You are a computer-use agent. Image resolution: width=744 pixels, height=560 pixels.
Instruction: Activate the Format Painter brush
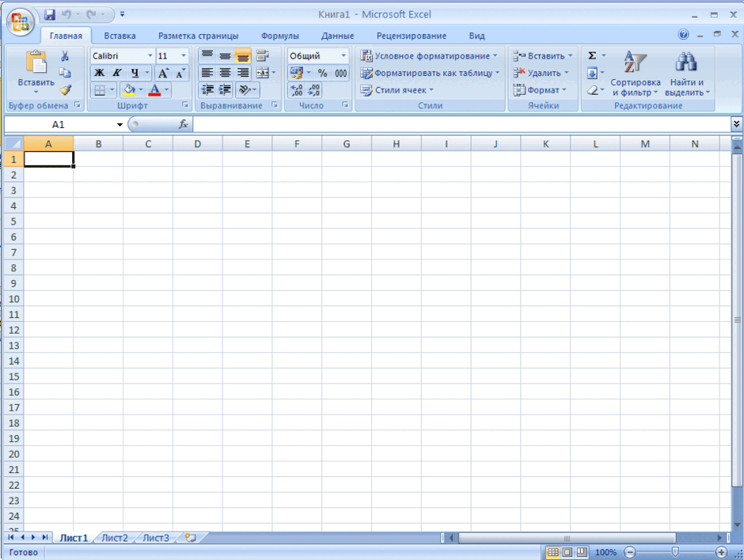click(66, 89)
